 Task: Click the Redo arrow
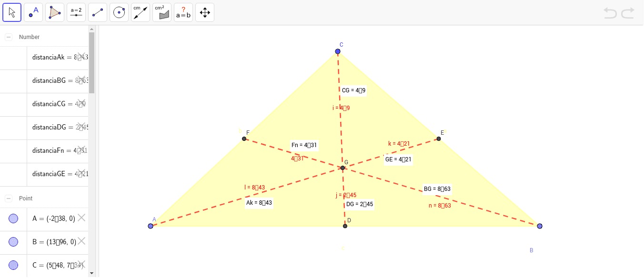tap(628, 13)
